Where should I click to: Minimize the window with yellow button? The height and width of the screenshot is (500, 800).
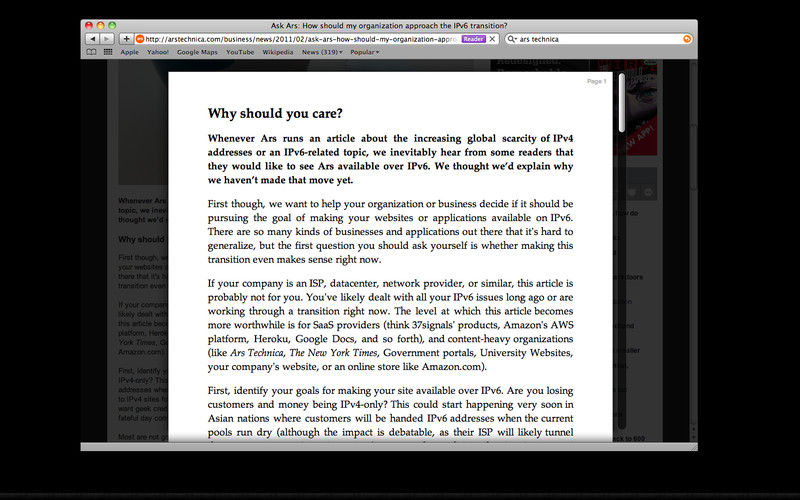(x=101, y=25)
